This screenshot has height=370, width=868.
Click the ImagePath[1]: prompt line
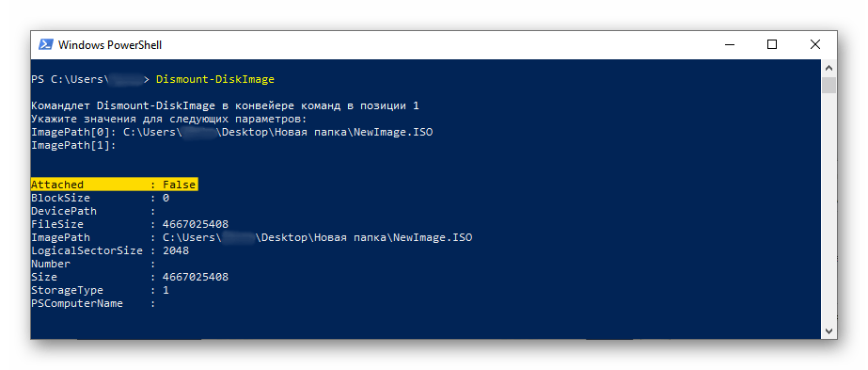(x=73, y=145)
